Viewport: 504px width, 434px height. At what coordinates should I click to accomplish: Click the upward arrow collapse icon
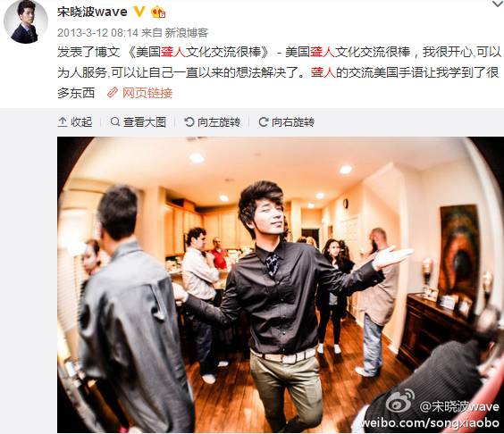[63, 122]
